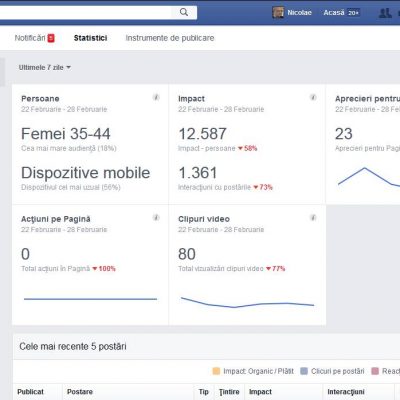The image size is (400, 400).
Task: Click the 58% decrease indicator
Action: pos(248,148)
